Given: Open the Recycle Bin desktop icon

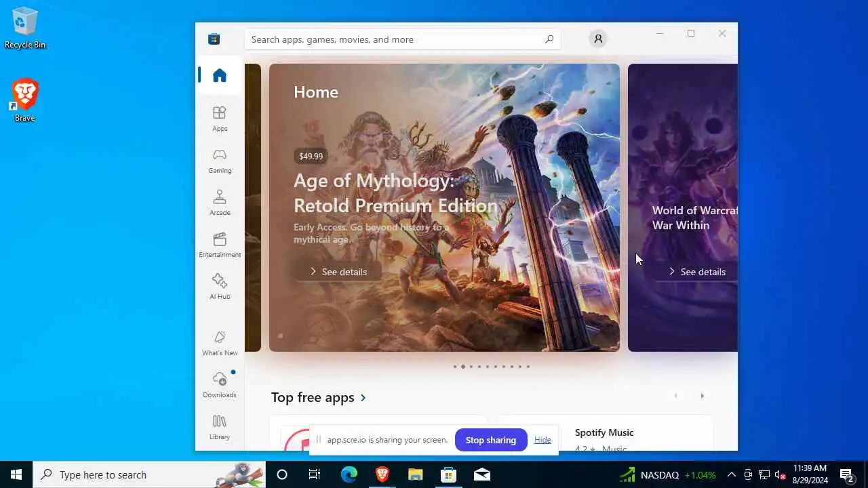Looking at the screenshot, I should coord(24,28).
